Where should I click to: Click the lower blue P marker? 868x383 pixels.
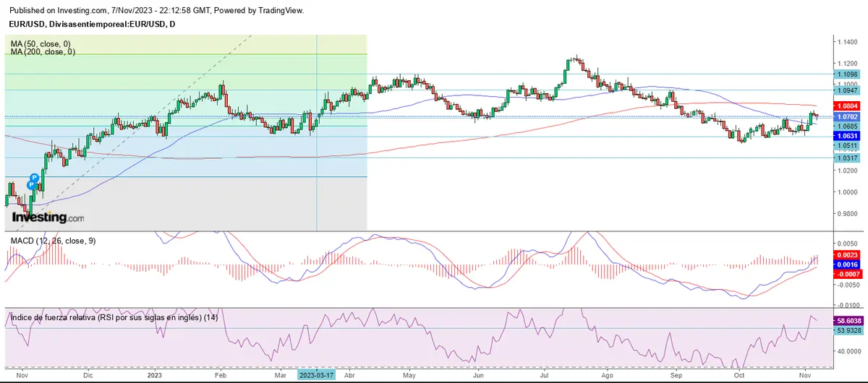click(x=30, y=185)
